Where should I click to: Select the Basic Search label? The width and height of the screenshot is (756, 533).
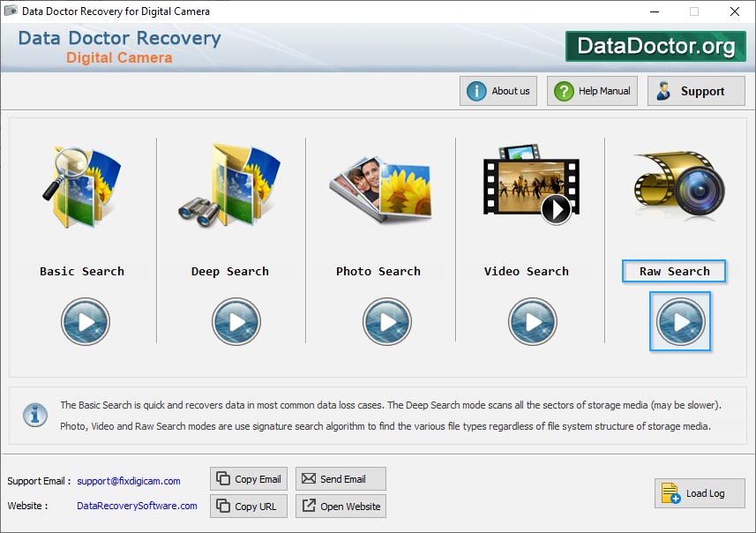(x=82, y=272)
